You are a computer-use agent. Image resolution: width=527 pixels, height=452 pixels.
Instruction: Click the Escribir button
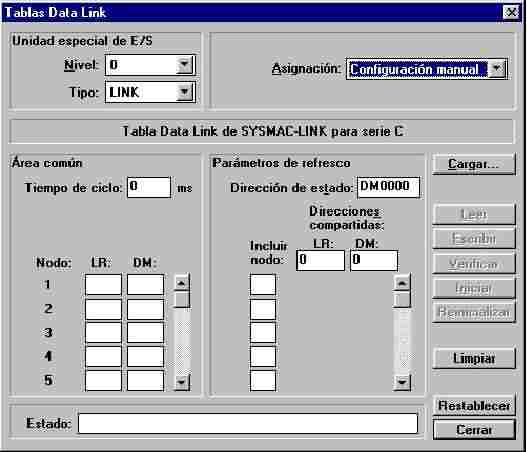click(x=474, y=238)
